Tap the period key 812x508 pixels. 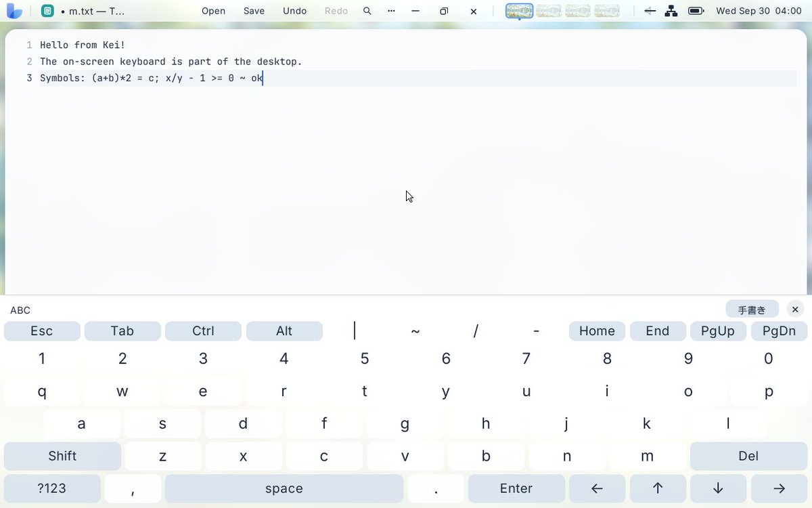point(436,488)
